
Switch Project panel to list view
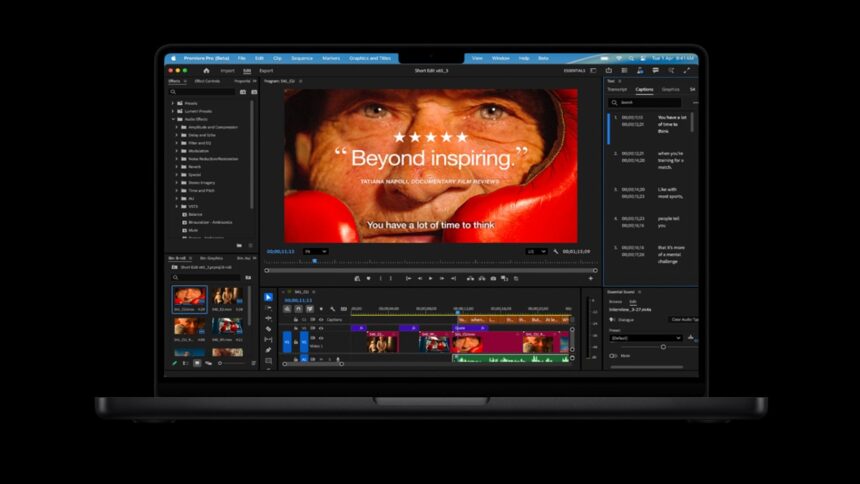[185, 363]
